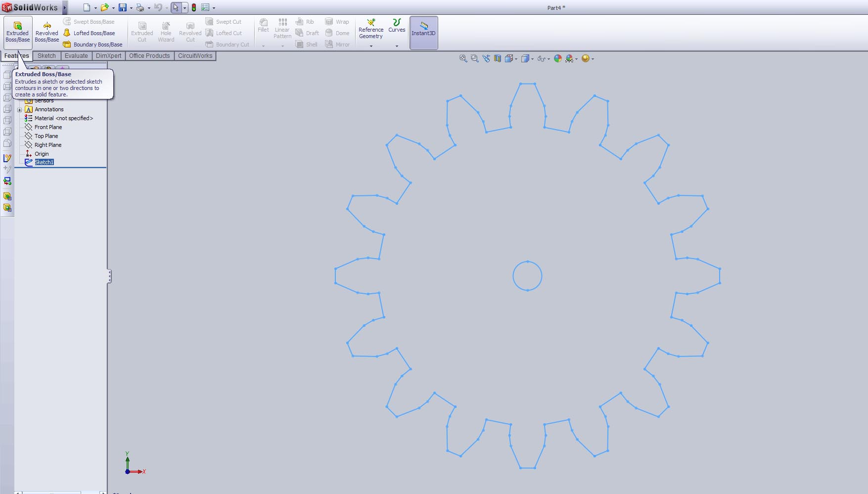Click the Linear Pattern tool
Screen dimensions: 868x494
(282, 28)
